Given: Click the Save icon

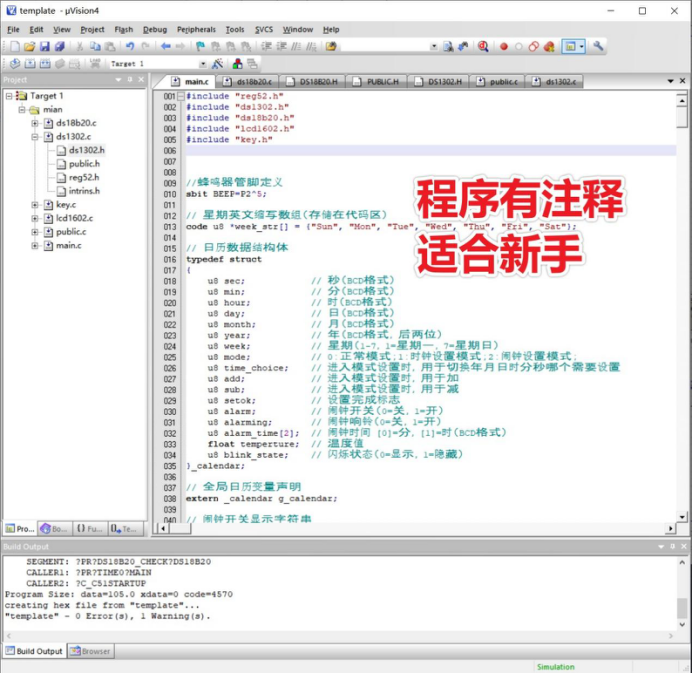Looking at the screenshot, I should [x=45, y=46].
